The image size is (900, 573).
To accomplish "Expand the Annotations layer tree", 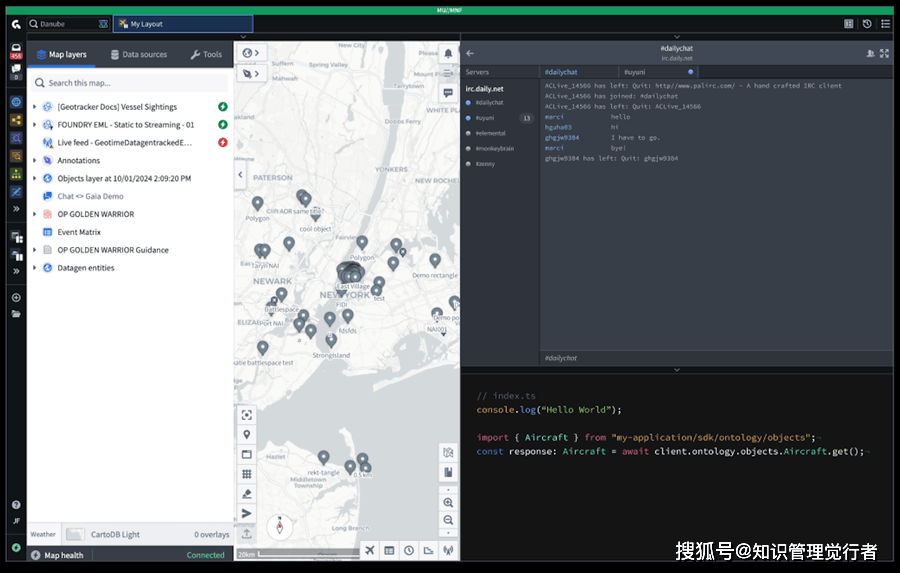I will click(x=35, y=161).
